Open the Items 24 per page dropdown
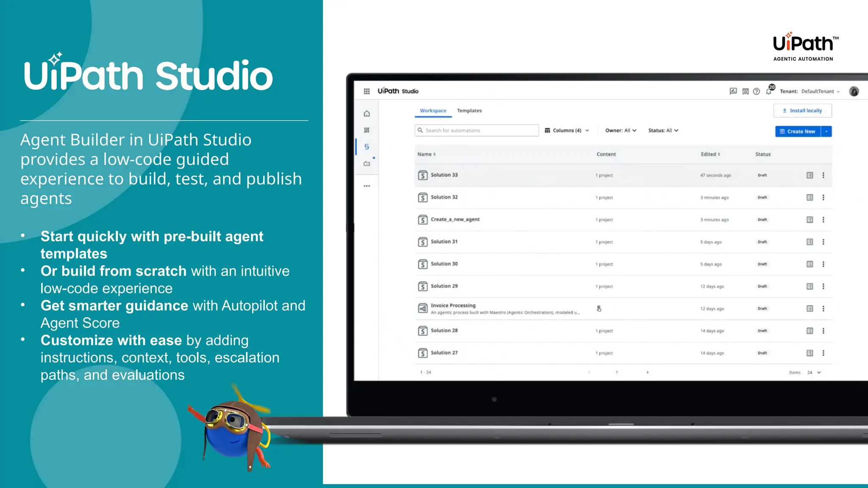 click(x=814, y=373)
